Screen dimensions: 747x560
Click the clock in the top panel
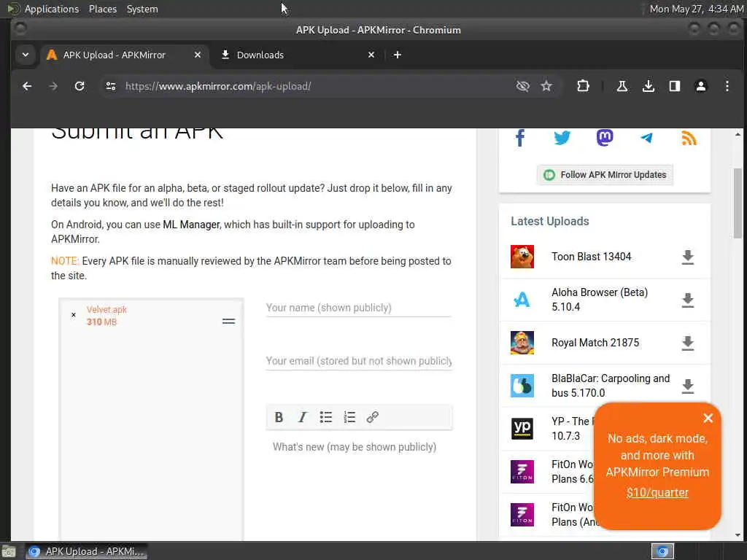[696, 9]
